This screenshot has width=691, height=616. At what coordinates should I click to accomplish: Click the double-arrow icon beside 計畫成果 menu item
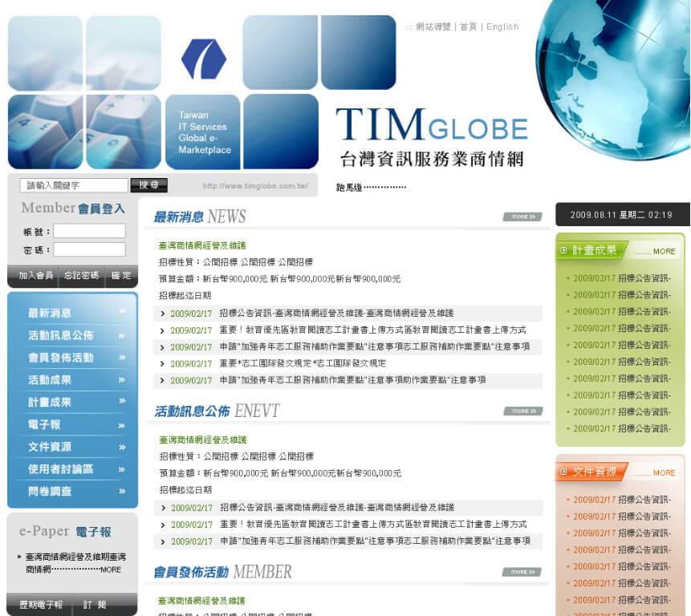click(x=122, y=401)
